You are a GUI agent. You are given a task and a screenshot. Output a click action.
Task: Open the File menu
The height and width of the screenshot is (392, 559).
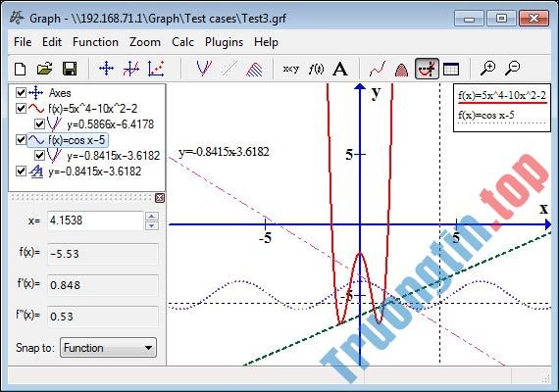23,42
